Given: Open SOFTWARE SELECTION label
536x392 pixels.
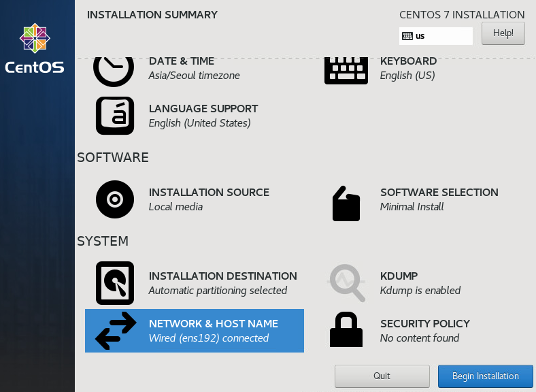Looking at the screenshot, I should pyautogui.click(x=439, y=193).
